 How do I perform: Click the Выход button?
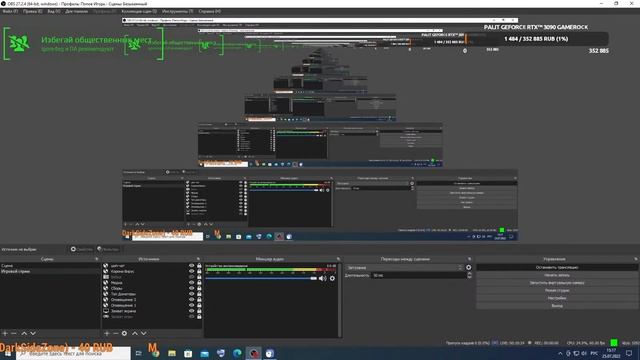[x=557, y=305]
